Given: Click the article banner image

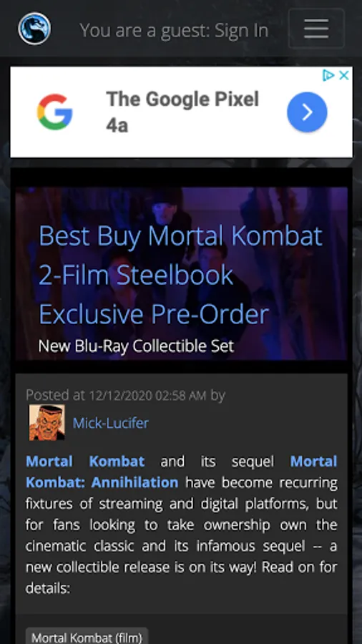Looking at the screenshot, I should coord(182,273).
